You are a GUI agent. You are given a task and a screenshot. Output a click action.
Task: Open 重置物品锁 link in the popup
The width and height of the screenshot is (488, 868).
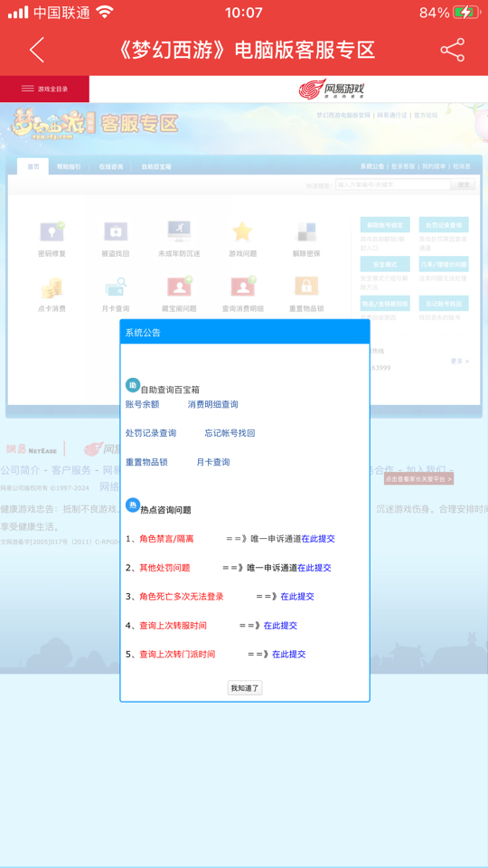tap(146, 462)
